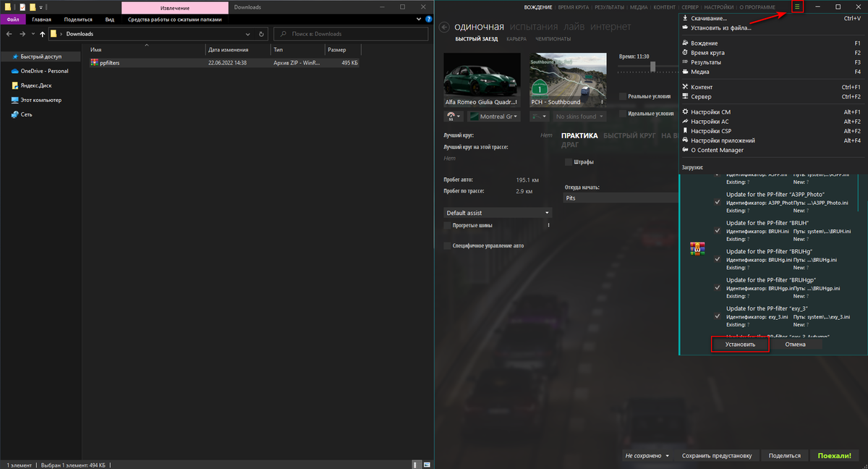This screenshot has width=868, height=469.
Task: Click the Поехали! button
Action: pos(835,456)
